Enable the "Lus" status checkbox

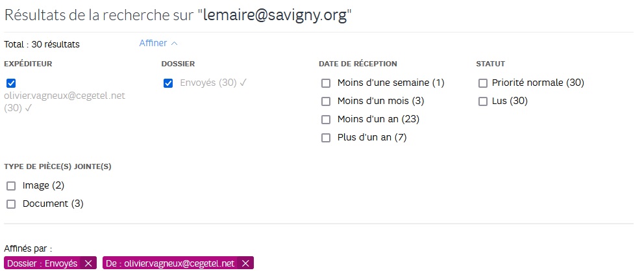click(x=483, y=101)
